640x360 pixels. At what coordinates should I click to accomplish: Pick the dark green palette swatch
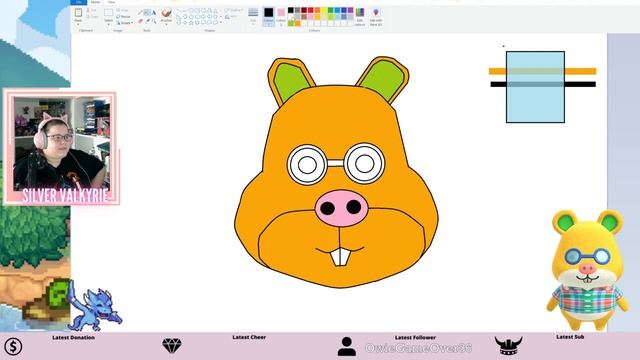pyautogui.click(x=331, y=10)
